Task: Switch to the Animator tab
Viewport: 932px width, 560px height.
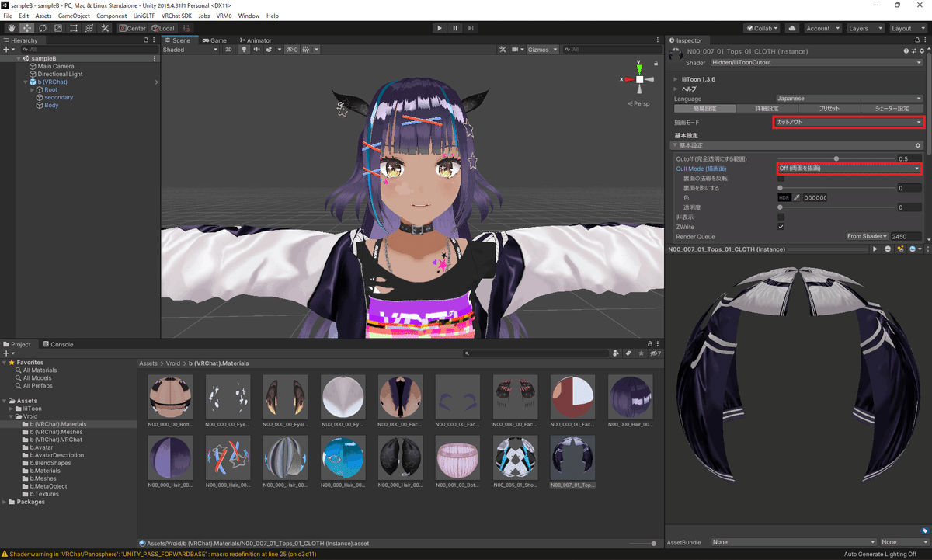Action: pos(255,40)
